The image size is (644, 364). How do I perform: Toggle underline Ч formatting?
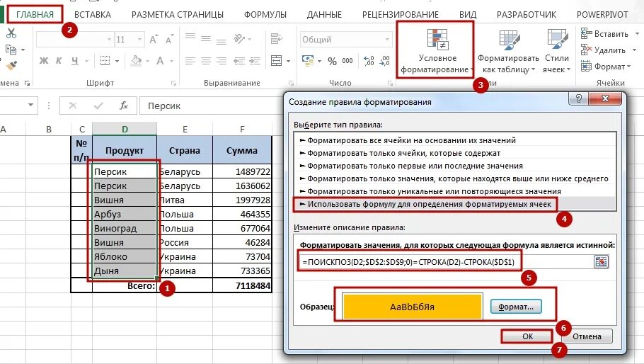coord(75,61)
